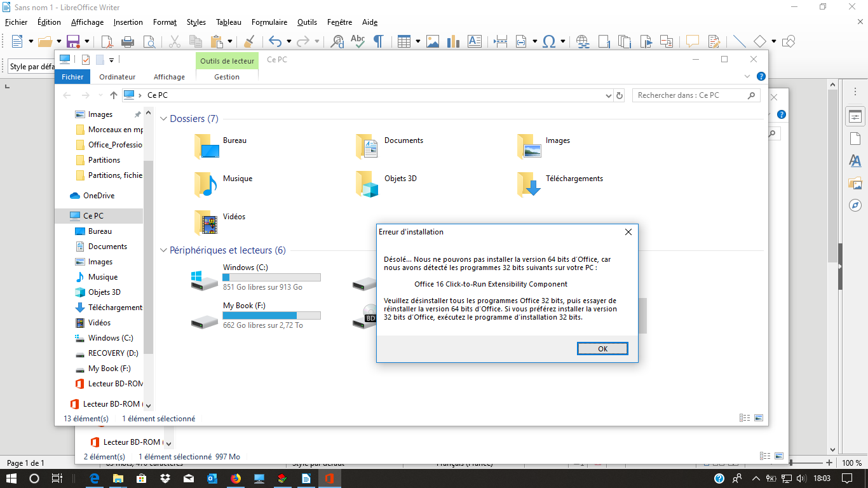Open the Basic Shapes dropdown arrow
This screenshot has height=488, width=868.
[773, 41]
